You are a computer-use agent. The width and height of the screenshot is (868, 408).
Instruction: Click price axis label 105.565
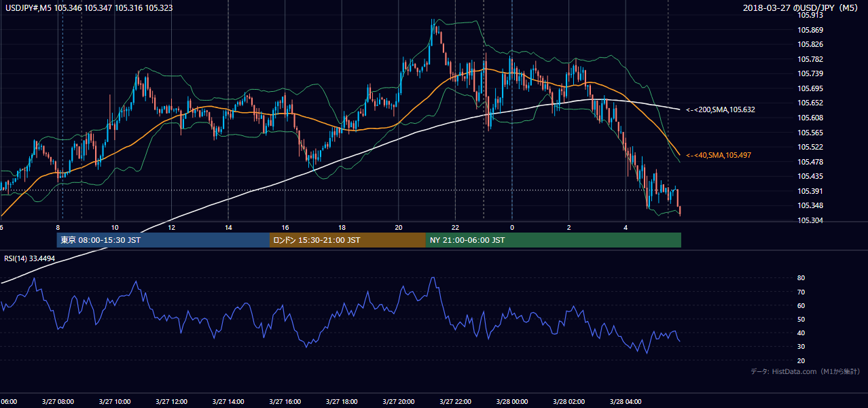coord(810,133)
